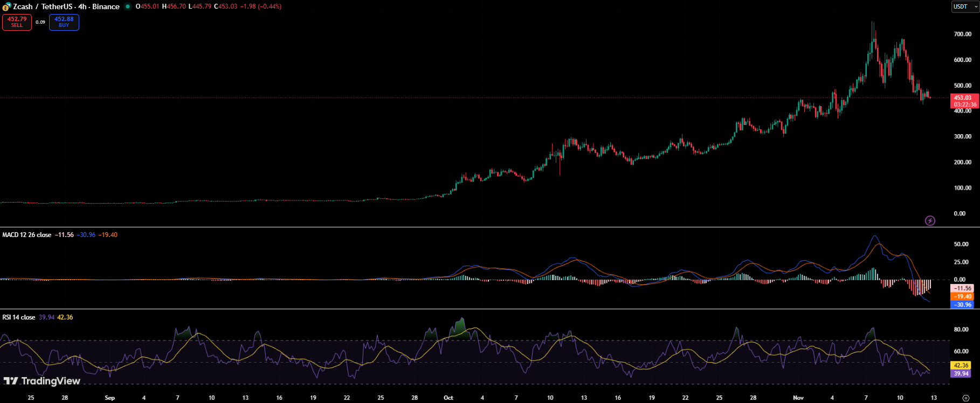
Task: Click the purple 39.94 RSI value label
Action: pyautogui.click(x=961, y=373)
